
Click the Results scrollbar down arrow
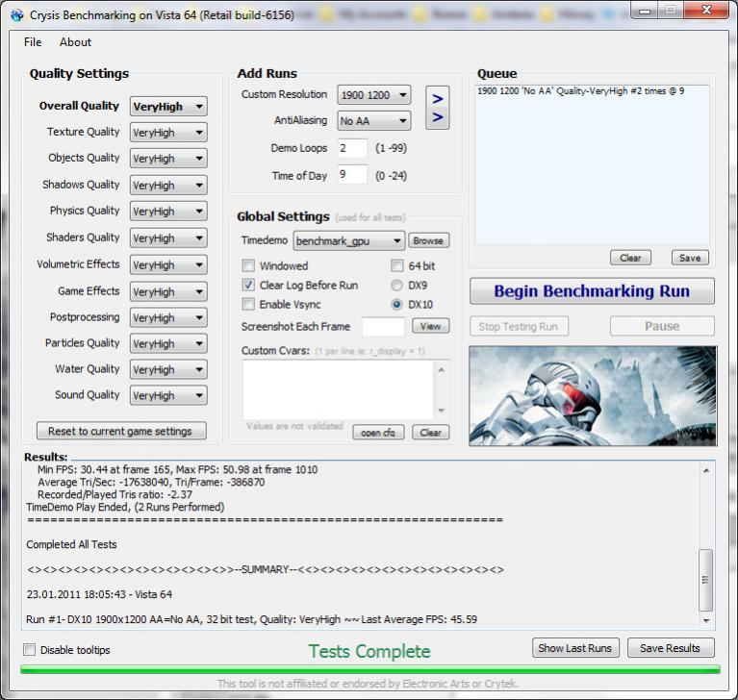(x=706, y=620)
